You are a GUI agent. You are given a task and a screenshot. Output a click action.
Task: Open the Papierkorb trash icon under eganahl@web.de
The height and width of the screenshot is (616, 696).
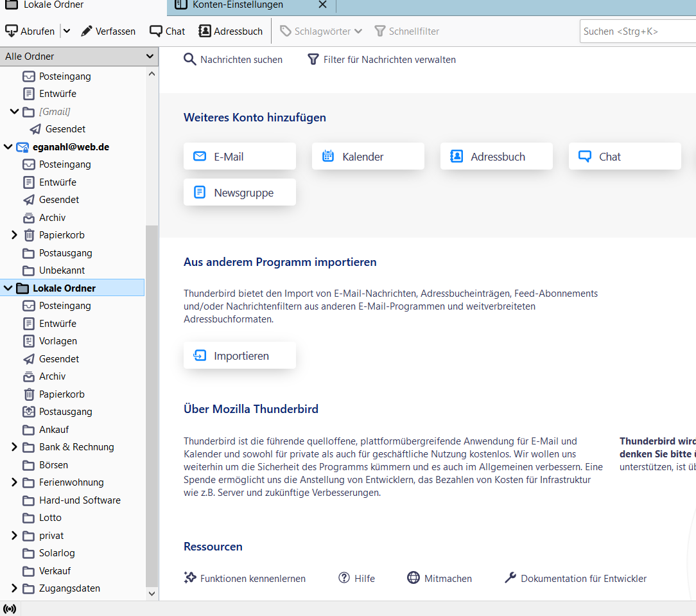point(29,235)
